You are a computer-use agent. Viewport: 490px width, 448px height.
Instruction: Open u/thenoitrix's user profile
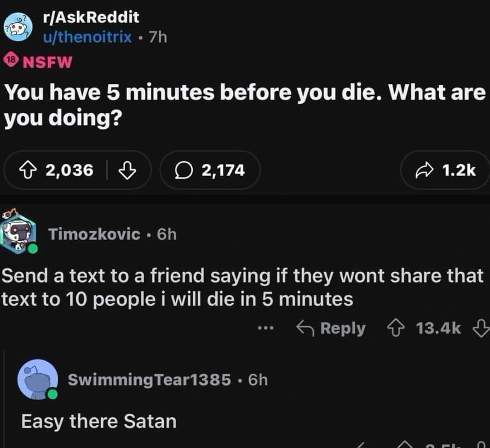[x=87, y=37]
